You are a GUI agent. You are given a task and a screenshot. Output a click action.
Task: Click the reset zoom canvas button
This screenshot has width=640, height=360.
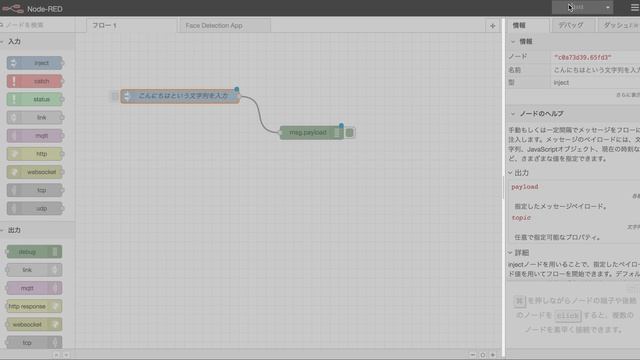pos(483,355)
